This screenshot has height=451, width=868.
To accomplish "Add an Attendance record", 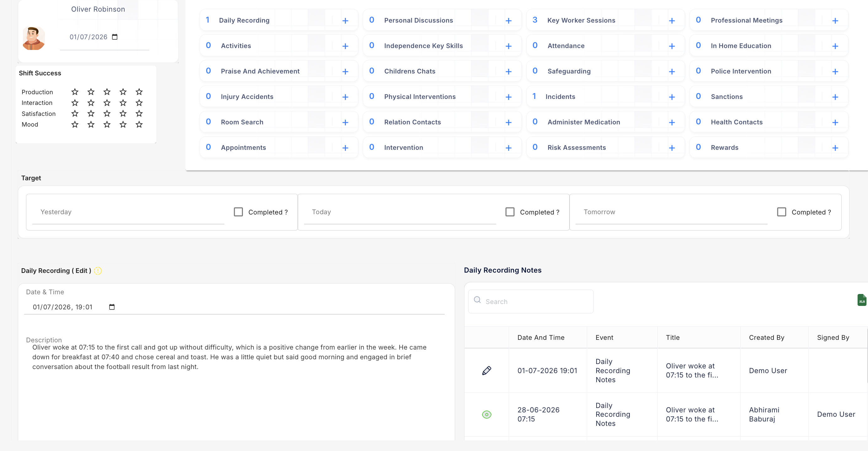I will coord(672,46).
